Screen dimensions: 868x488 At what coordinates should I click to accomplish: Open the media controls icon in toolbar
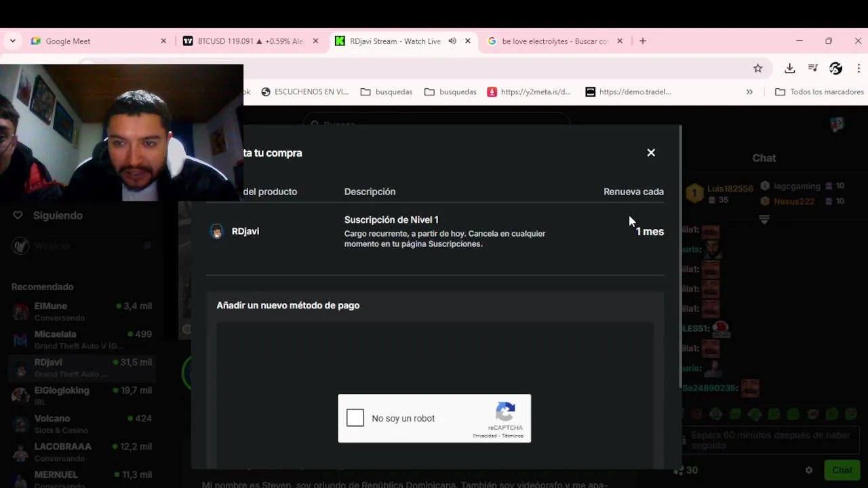pos(812,68)
